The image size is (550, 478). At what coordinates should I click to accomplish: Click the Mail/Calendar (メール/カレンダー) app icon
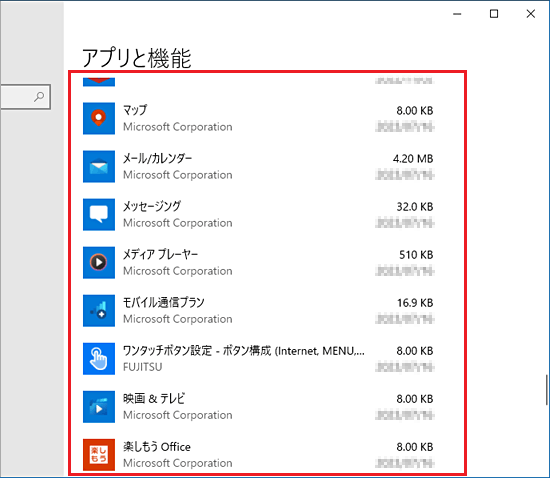coord(99,167)
